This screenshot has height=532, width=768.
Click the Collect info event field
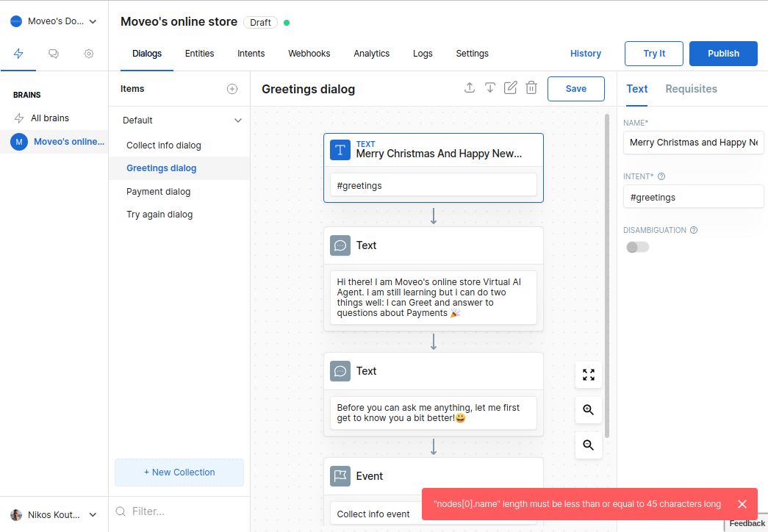[377, 514]
